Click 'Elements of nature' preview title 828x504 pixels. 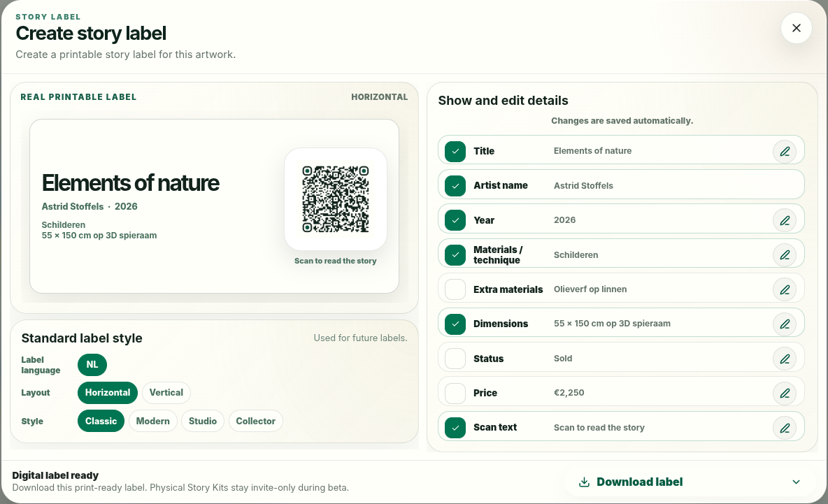click(131, 183)
